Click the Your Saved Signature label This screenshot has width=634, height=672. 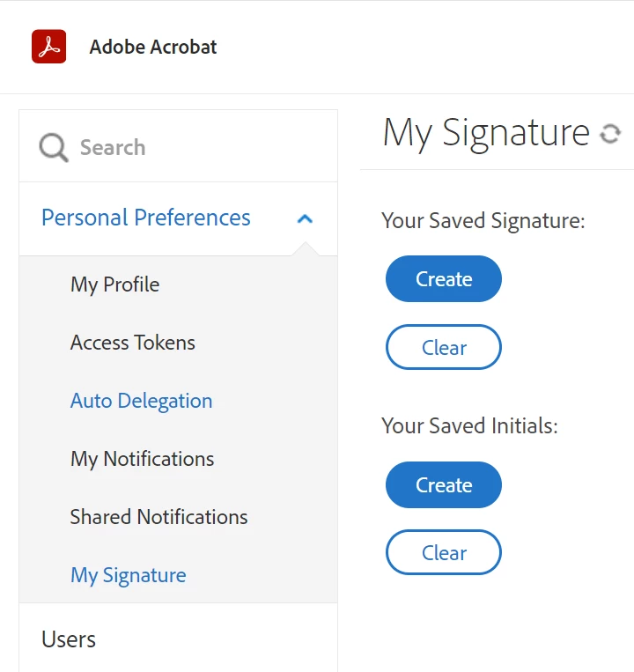(x=483, y=220)
